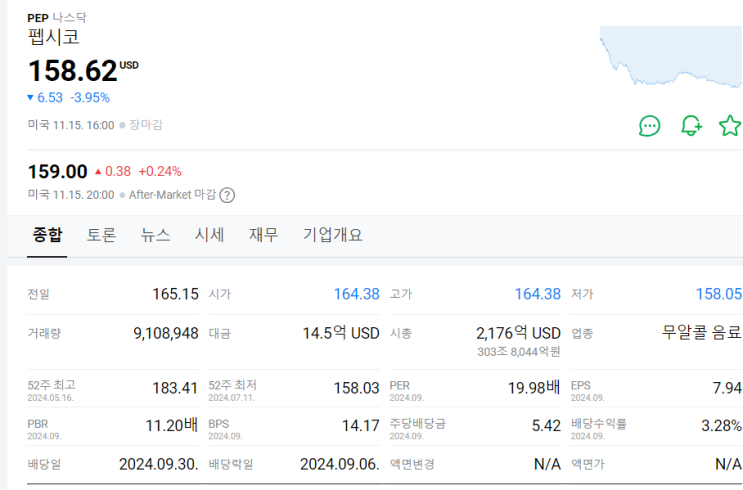Switch to the 기업개요 tab
The height and width of the screenshot is (490, 743).
click(x=333, y=235)
